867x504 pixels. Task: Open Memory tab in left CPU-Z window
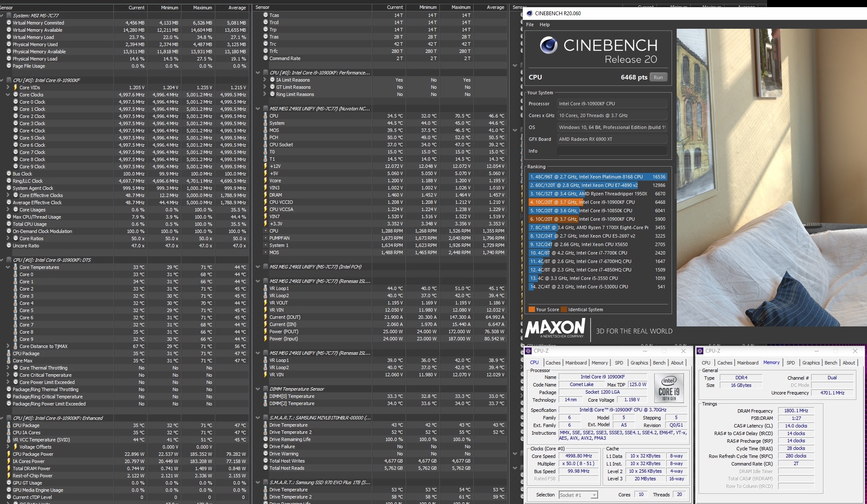click(x=600, y=363)
